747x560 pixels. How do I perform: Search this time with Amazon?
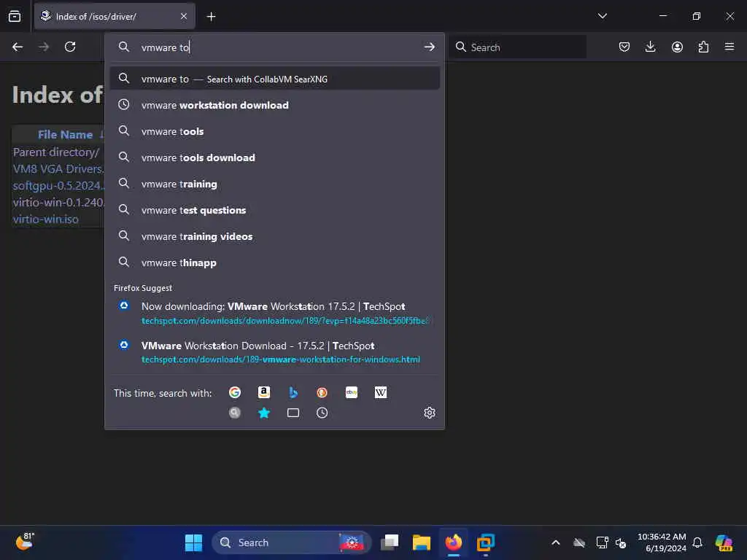(264, 392)
